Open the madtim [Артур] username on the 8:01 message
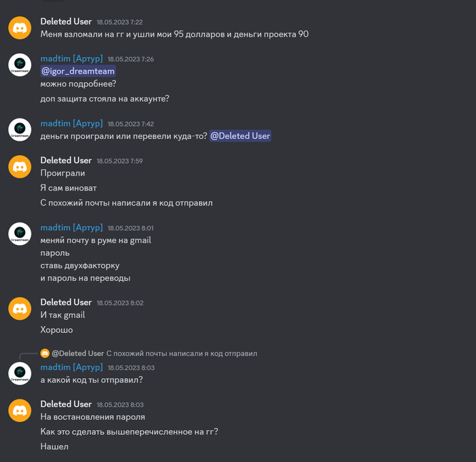Viewport: 476px width, 462px height. (71, 227)
